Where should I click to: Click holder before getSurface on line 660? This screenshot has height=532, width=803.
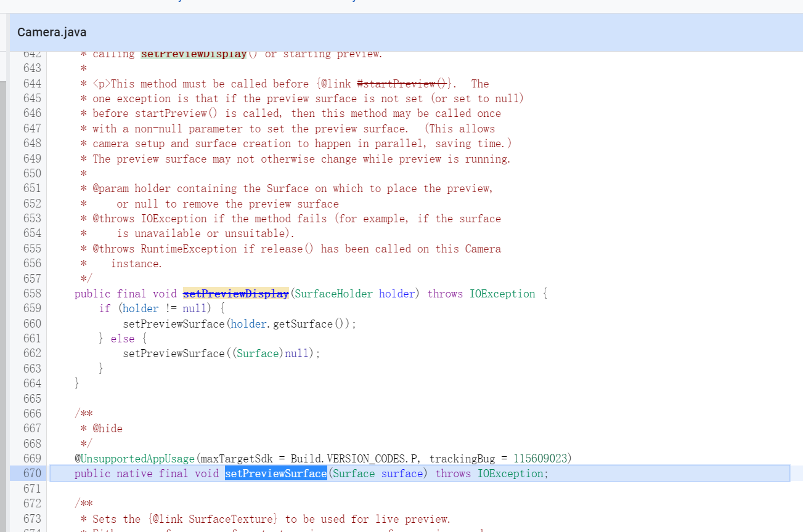(249, 324)
